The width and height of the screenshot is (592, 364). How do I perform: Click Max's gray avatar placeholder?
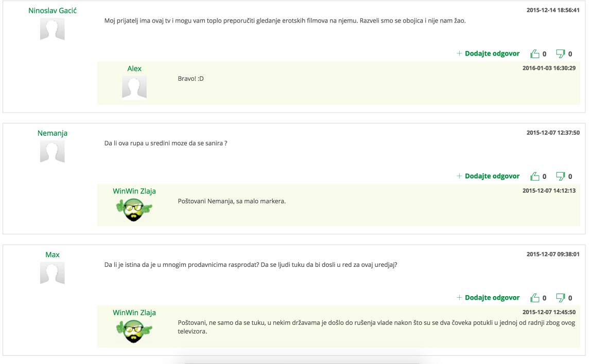coord(53,273)
